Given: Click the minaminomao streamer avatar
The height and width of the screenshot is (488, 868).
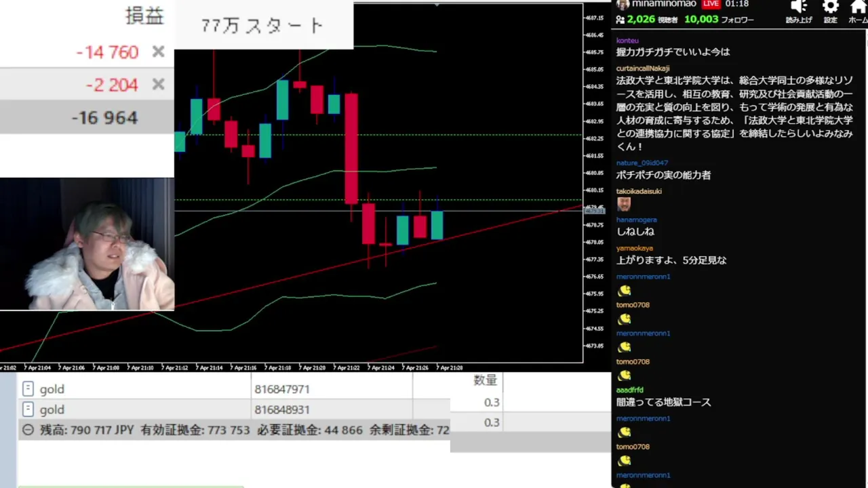Looking at the screenshot, I should 623,4.
